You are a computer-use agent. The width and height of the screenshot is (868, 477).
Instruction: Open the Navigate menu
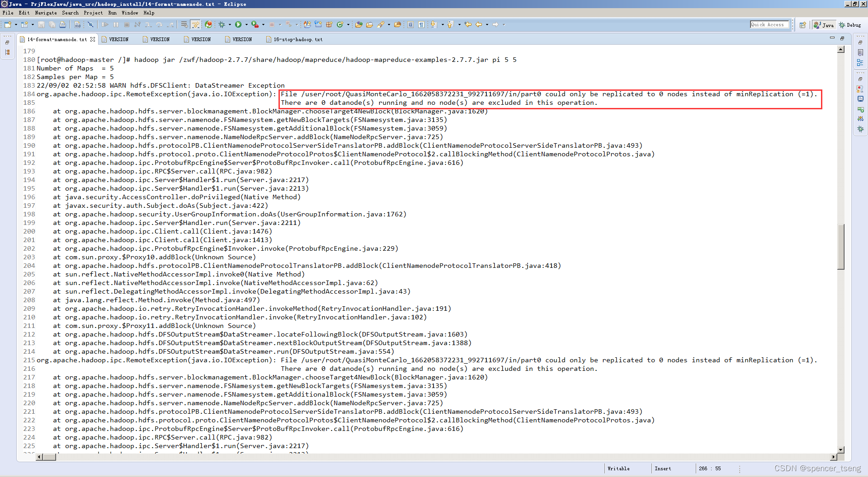point(46,13)
